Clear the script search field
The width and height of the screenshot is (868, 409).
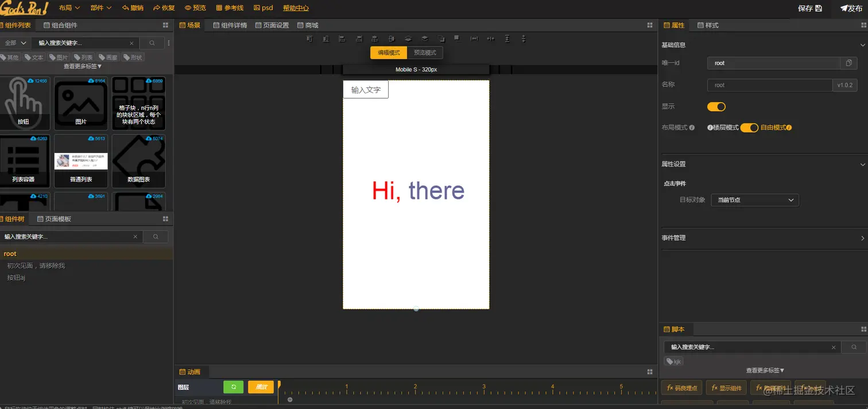click(834, 347)
